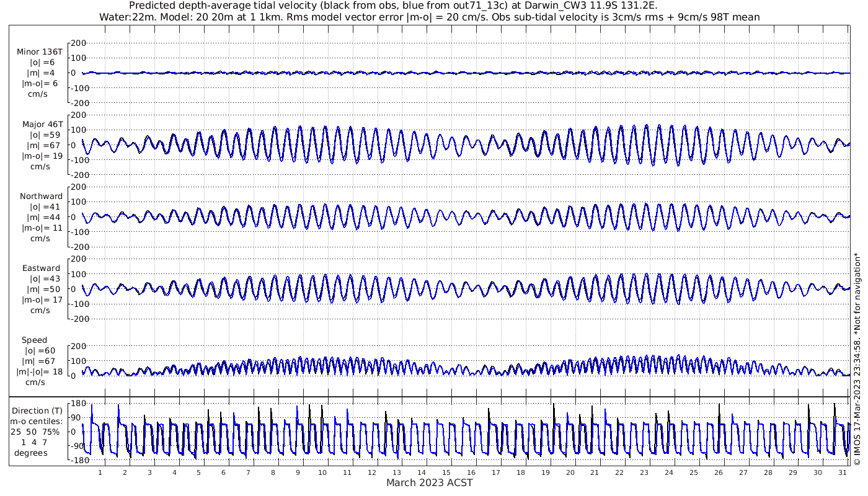
Task: Click the 'March 2023 ACST' x-axis title
Action: point(429,482)
